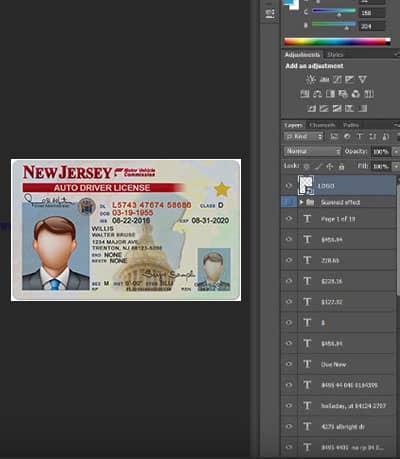Open the Kind filter dropdown

click(x=304, y=136)
